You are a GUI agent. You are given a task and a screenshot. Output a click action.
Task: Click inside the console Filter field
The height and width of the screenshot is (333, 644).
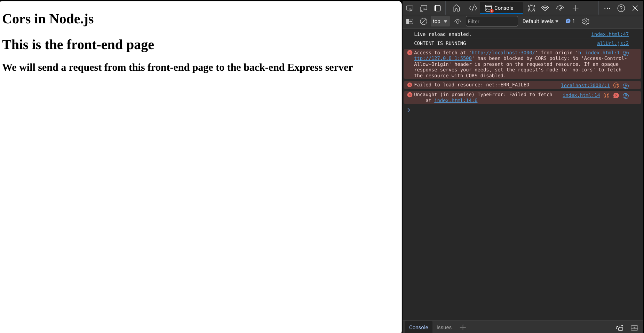click(x=491, y=21)
